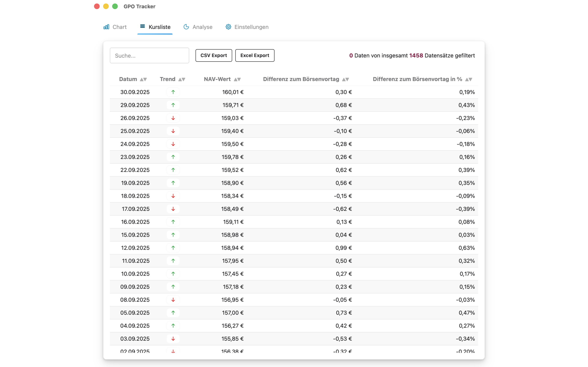Click the red down arrow beside 03.09.2025

[x=173, y=339]
